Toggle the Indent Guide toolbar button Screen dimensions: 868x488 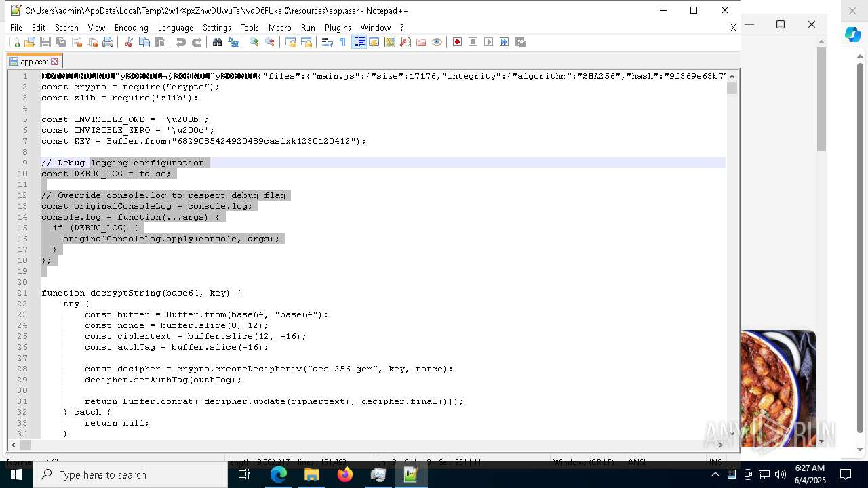[359, 42]
